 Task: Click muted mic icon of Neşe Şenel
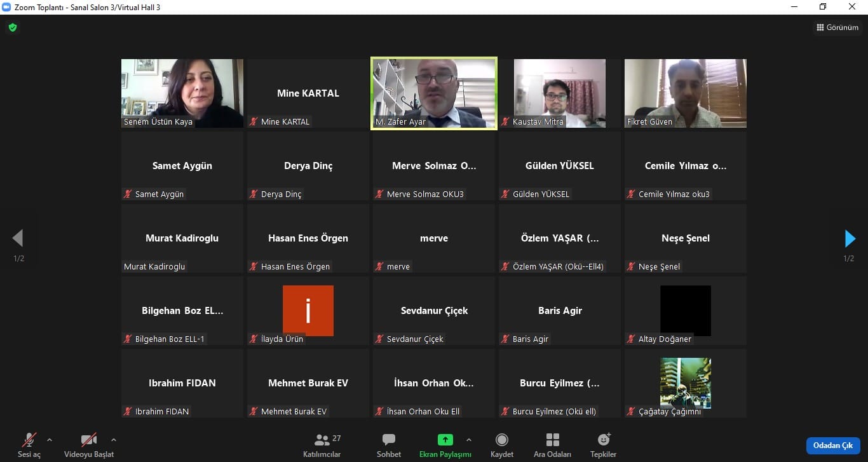(x=631, y=266)
